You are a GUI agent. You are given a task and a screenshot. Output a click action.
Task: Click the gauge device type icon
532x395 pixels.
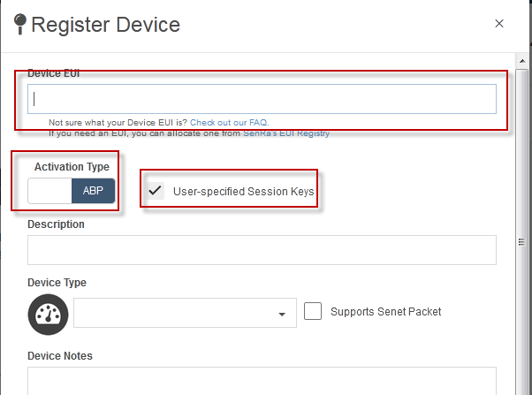coord(48,315)
